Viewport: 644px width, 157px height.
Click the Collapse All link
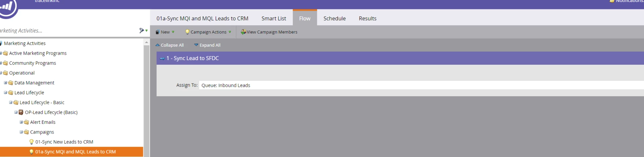(169, 45)
